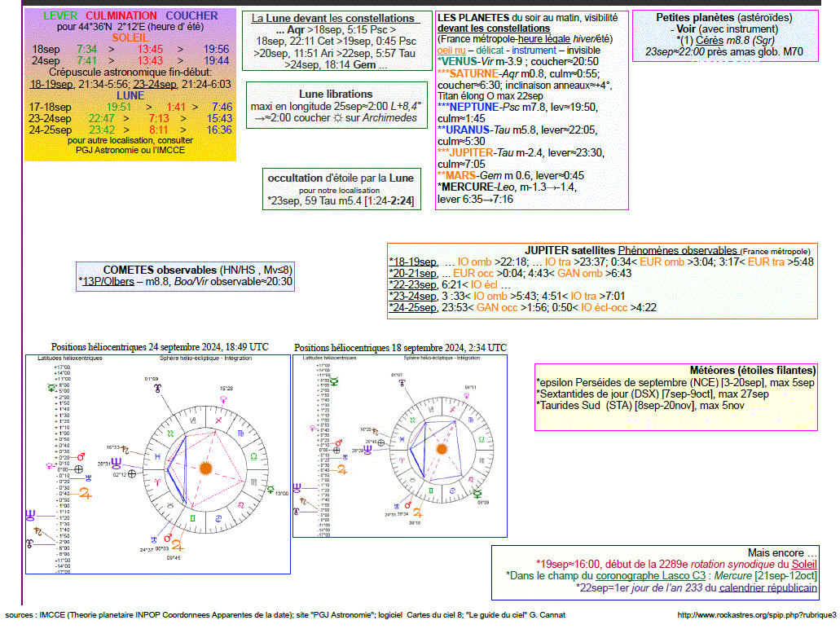Click the 'COMETES observables' heading

[x=160, y=270]
